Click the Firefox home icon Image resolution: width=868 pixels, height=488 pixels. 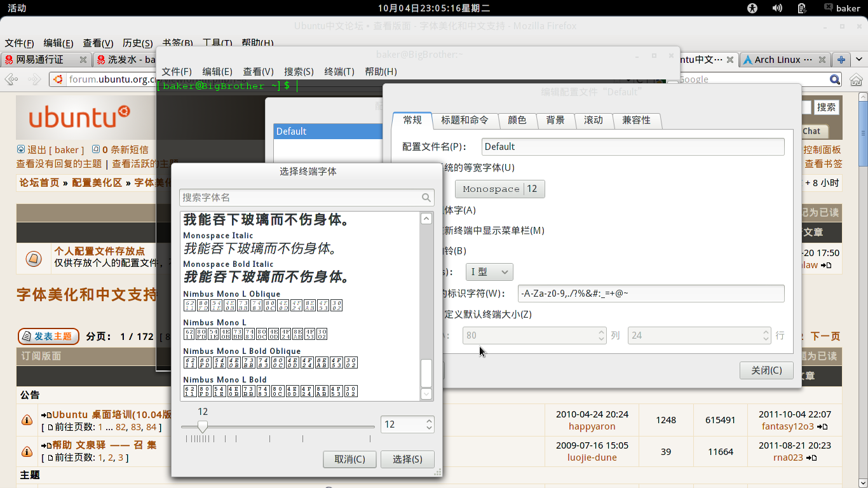856,79
